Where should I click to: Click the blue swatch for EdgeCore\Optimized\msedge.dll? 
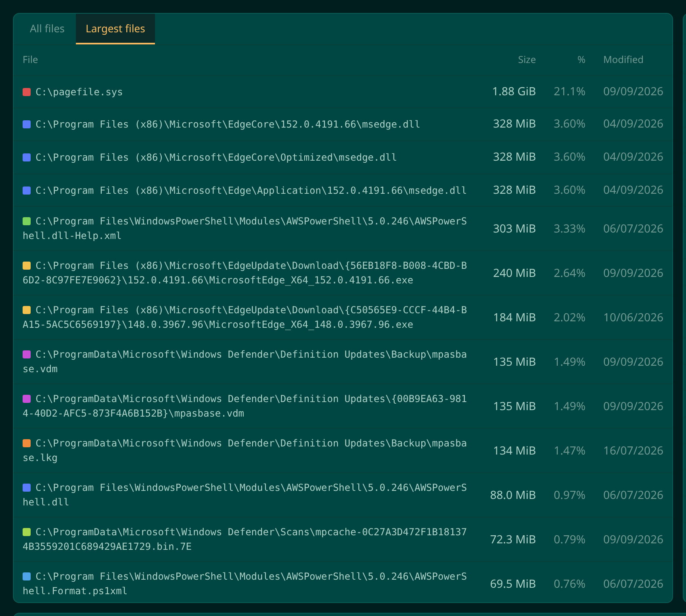pos(27,157)
